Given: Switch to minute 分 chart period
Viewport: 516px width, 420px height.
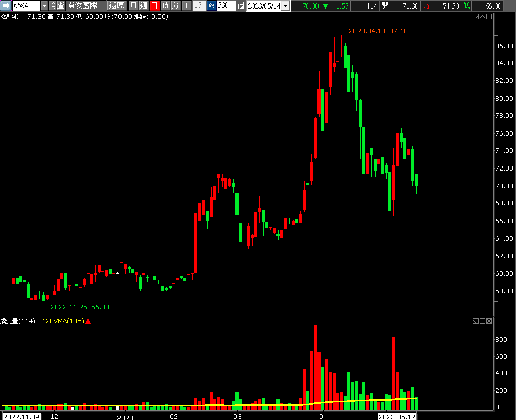Looking at the screenshot, I should (x=176, y=5).
